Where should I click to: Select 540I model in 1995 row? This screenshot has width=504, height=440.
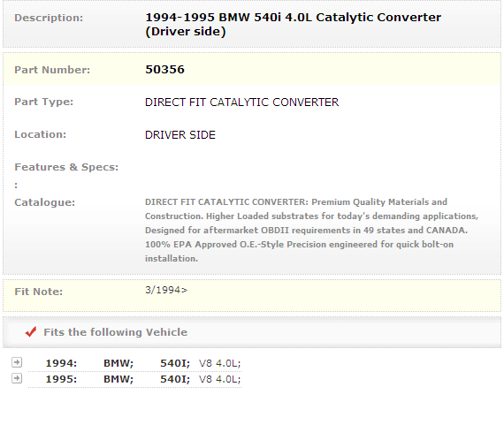coord(175,379)
